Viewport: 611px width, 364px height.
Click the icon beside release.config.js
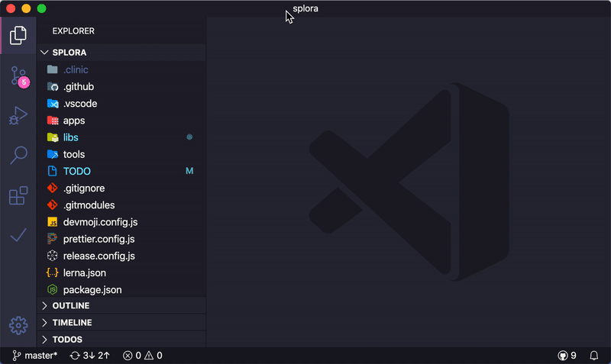click(52, 256)
